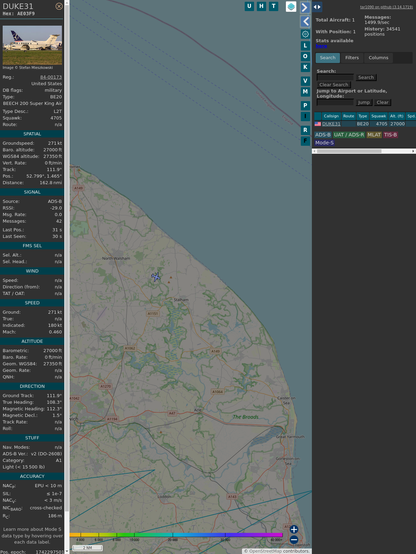This screenshot has height=554, width=416.
Task: Click the U map toggle button
Action: pyautogui.click(x=249, y=6)
